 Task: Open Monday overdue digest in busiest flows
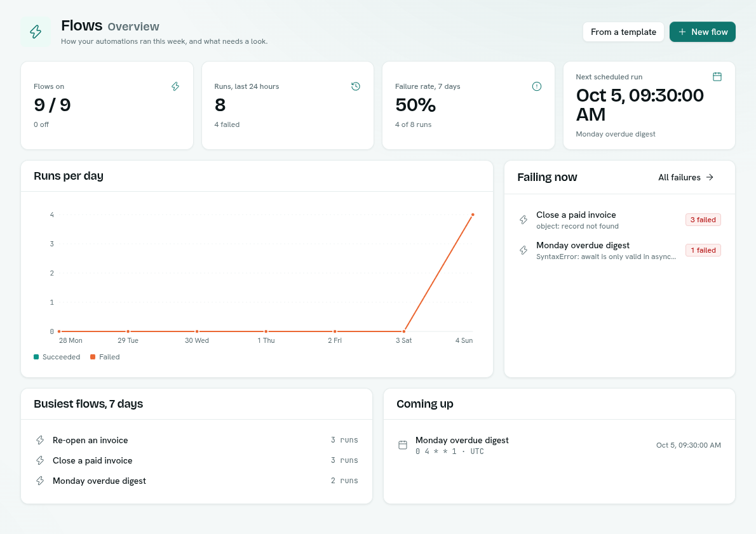pyautogui.click(x=197, y=481)
